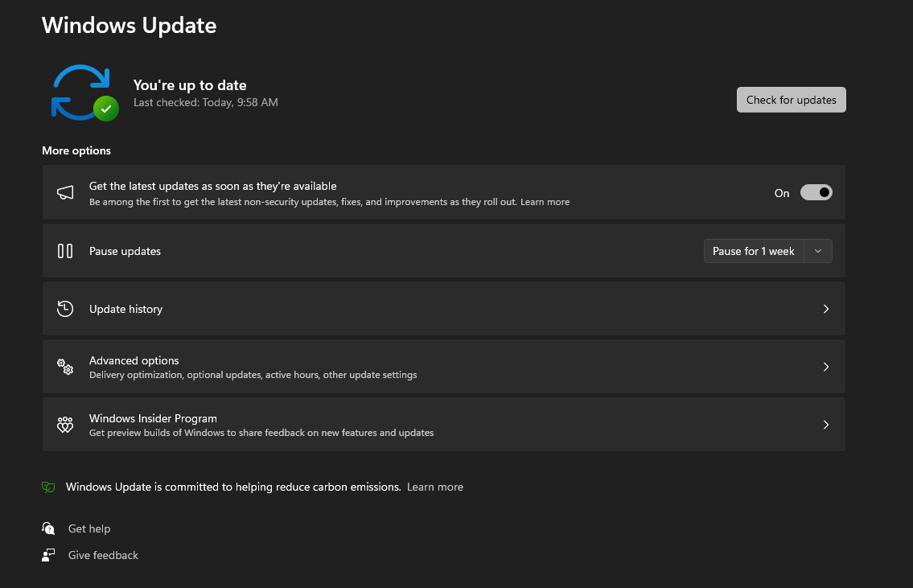Turn off the get latest updates toggle
The height and width of the screenshot is (588, 913).
[x=816, y=193]
